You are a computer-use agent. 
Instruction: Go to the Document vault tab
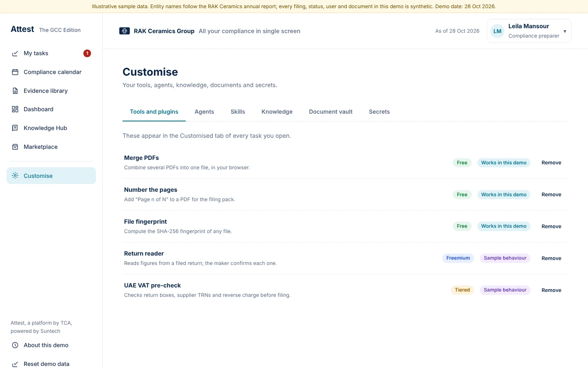pos(331,112)
